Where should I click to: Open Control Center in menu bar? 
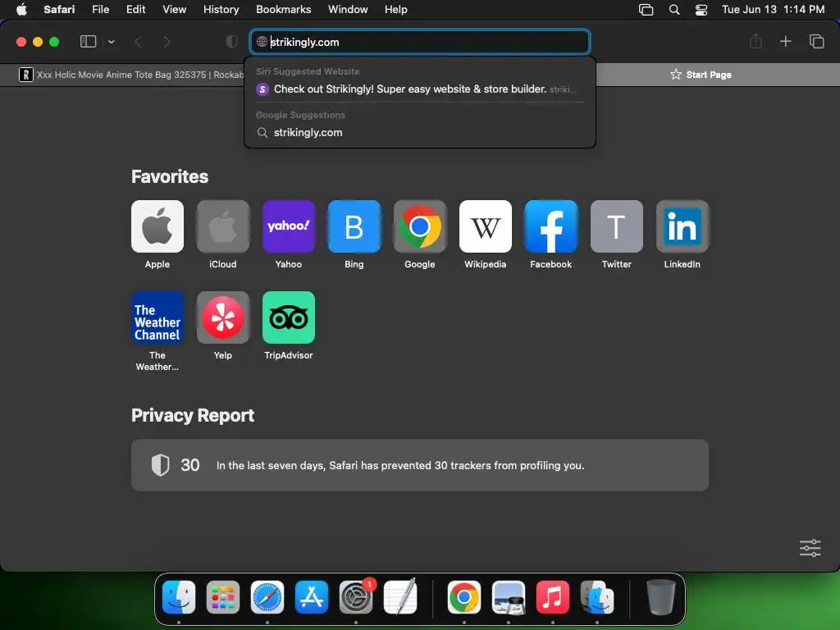pyautogui.click(x=701, y=10)
